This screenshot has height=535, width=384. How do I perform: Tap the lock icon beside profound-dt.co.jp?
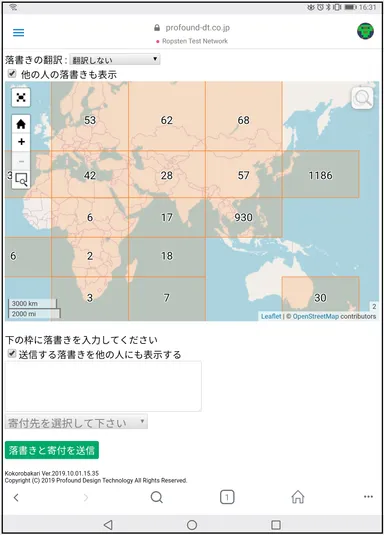[157, 28]
